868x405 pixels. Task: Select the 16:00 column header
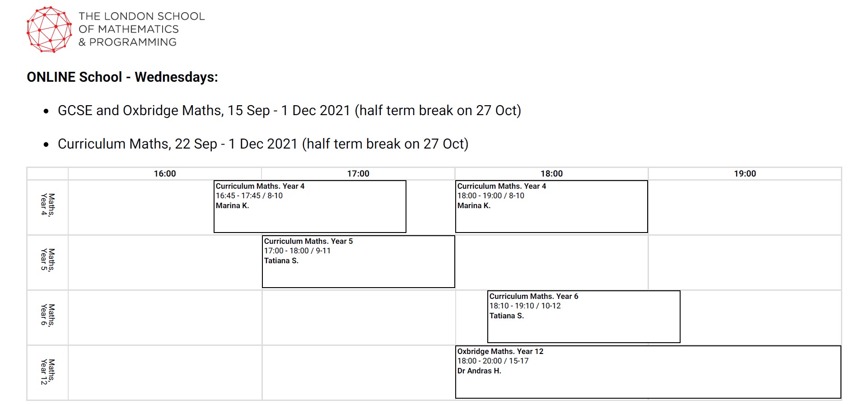(165, 173)
